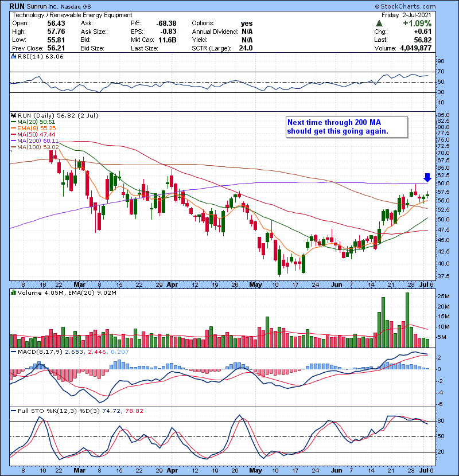Click the +1.09% percent change
The width and height of the screenshot is (459, 476).
(x=417, y=24)
